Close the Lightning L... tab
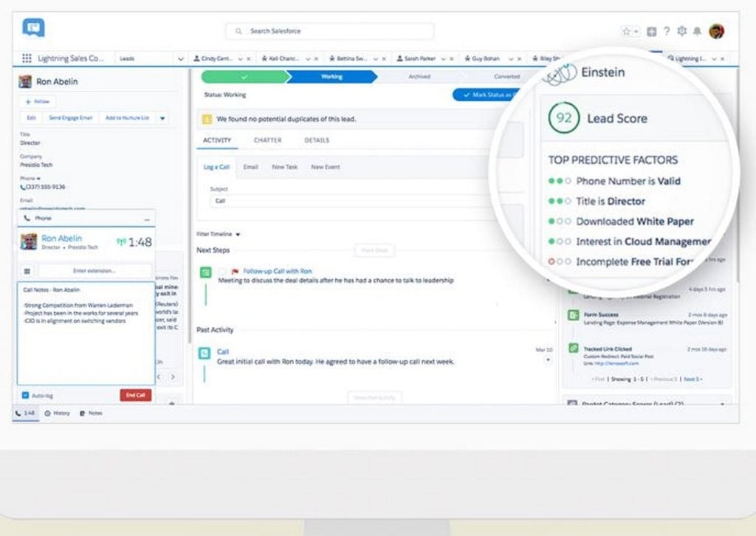This screenshot has height=536, width=756. click(722, 59)
